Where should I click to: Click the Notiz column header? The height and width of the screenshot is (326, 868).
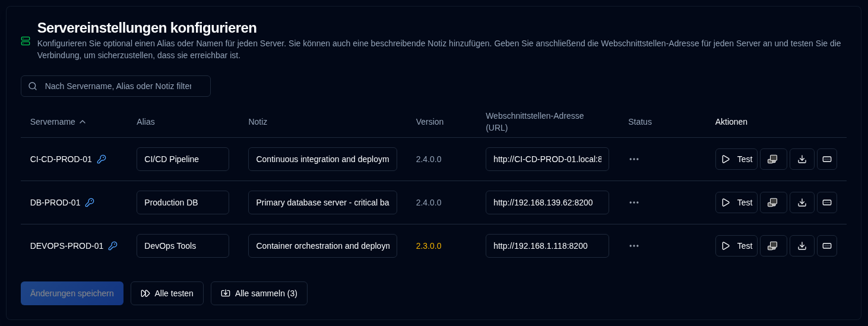(258, 122)
